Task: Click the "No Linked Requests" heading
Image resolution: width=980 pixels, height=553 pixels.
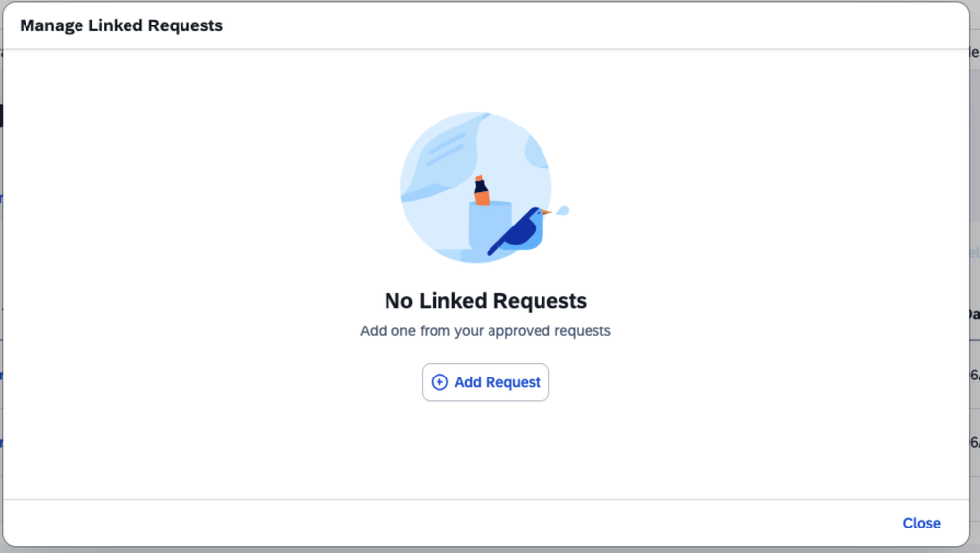Action: (486, 301)
